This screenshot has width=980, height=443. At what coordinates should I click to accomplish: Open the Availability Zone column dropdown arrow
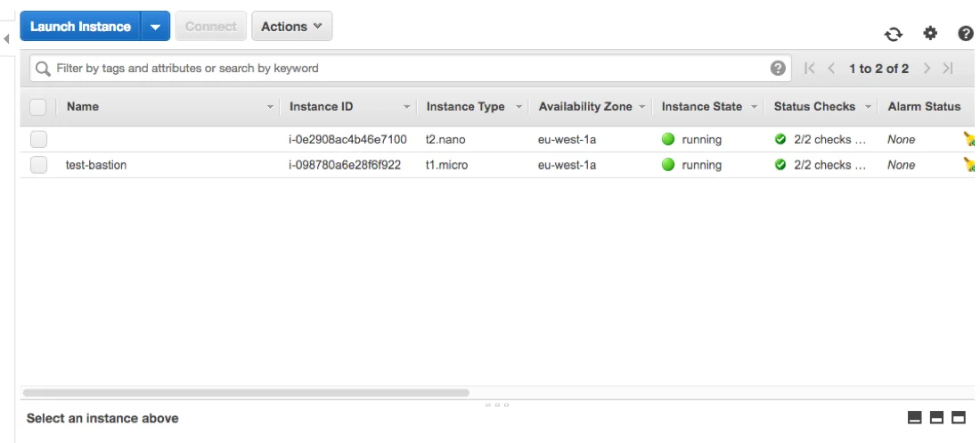point(641,107)
